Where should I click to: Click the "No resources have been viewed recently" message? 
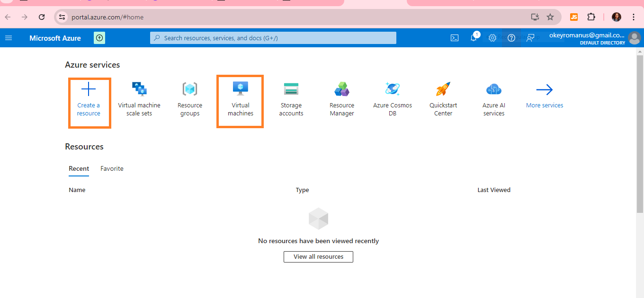pyautogui.click(x=318, y=241)
